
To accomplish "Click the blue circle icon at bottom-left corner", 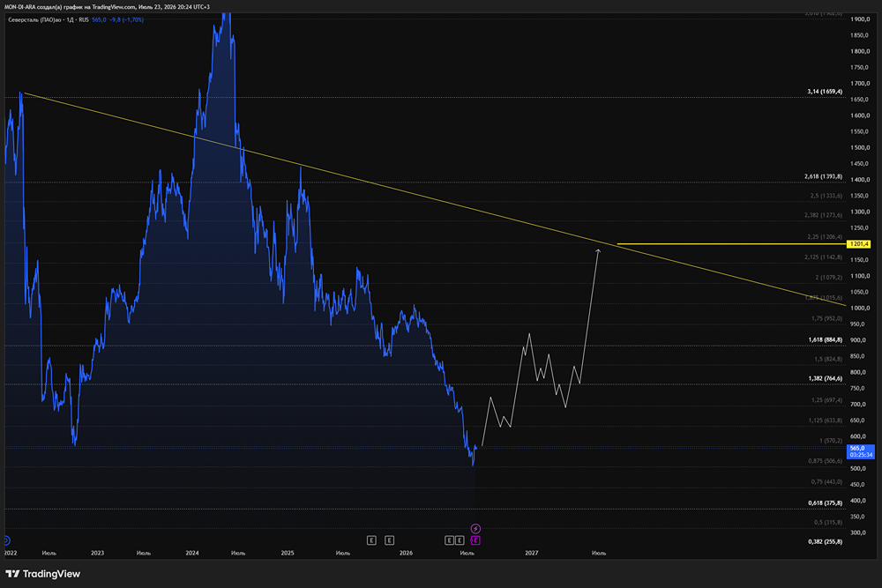I will [x=6, y=540].
